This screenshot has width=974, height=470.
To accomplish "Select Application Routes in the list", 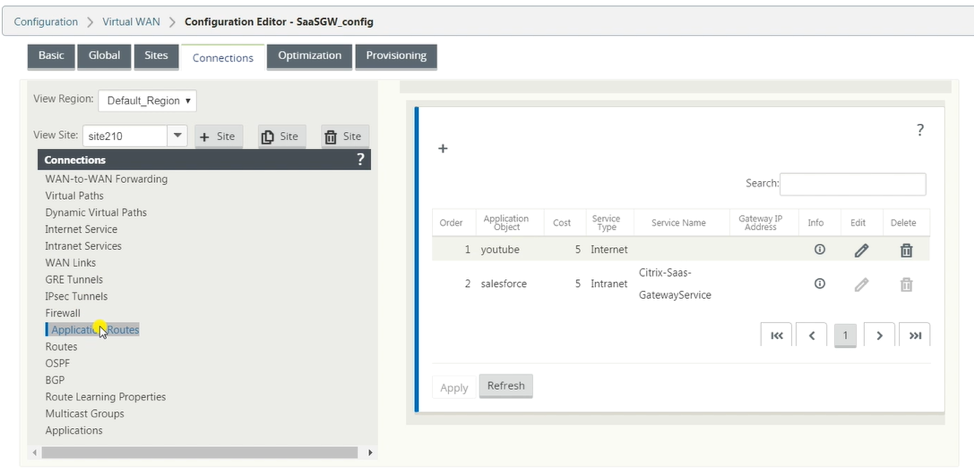I will click(95, 330).
